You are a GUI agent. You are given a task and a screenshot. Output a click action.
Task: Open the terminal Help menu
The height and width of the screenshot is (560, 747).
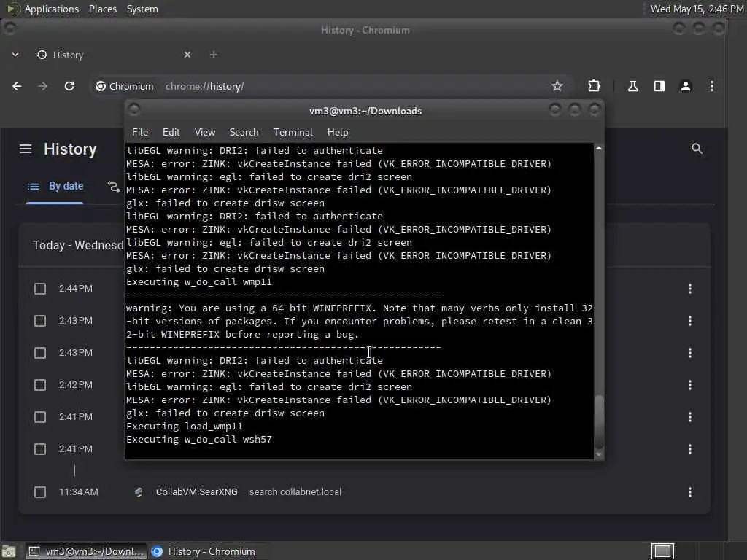click(x=338, y=133)
